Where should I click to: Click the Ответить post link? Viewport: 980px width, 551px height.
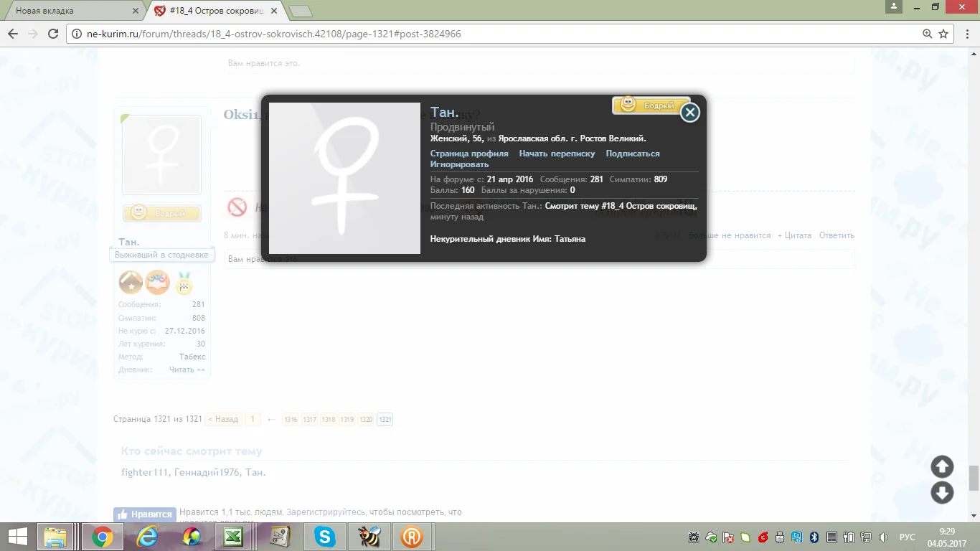pyautogui.click(x=837, y=235)
